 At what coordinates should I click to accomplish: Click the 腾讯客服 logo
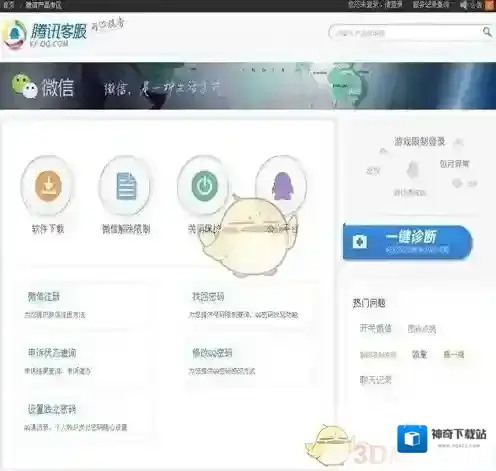(45, 34)
